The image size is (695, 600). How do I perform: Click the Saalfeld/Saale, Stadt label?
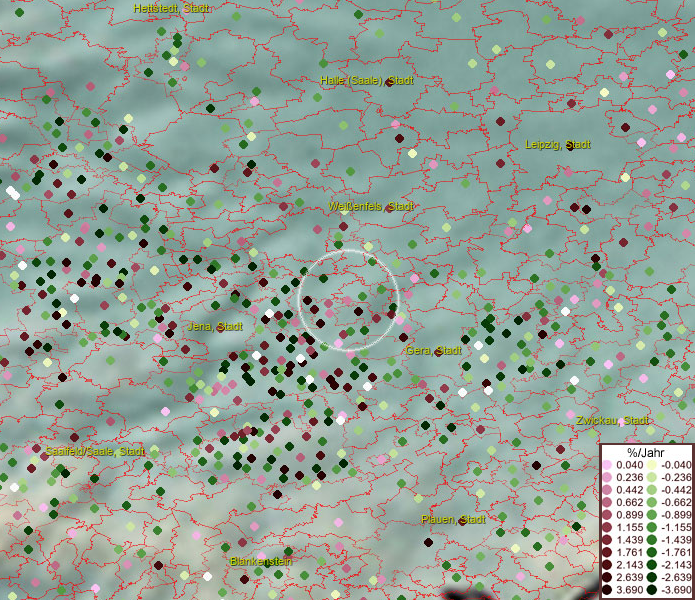(95, 452)
